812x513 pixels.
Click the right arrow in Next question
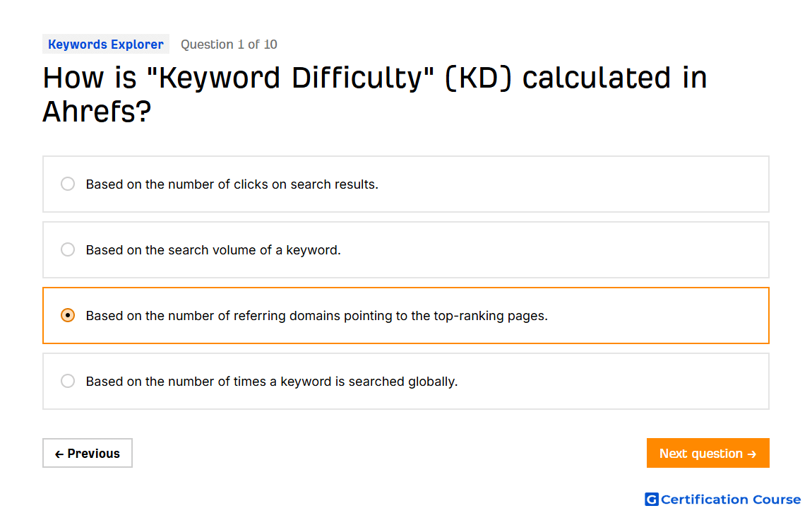[x=752, y=454]
